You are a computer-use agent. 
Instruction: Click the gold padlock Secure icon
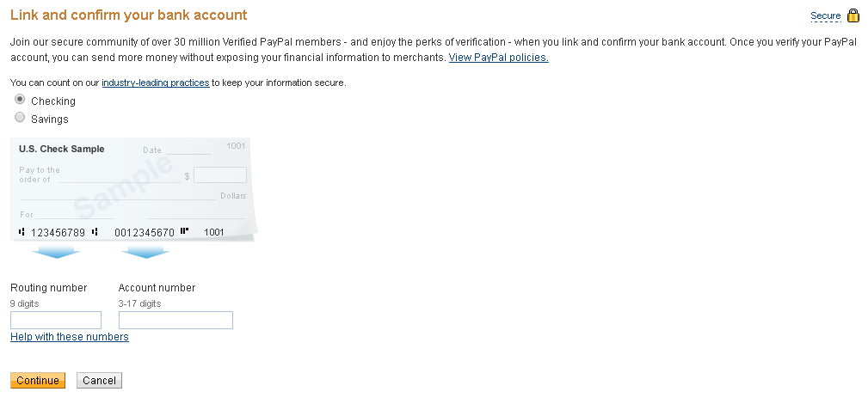(x=853, y=15)
